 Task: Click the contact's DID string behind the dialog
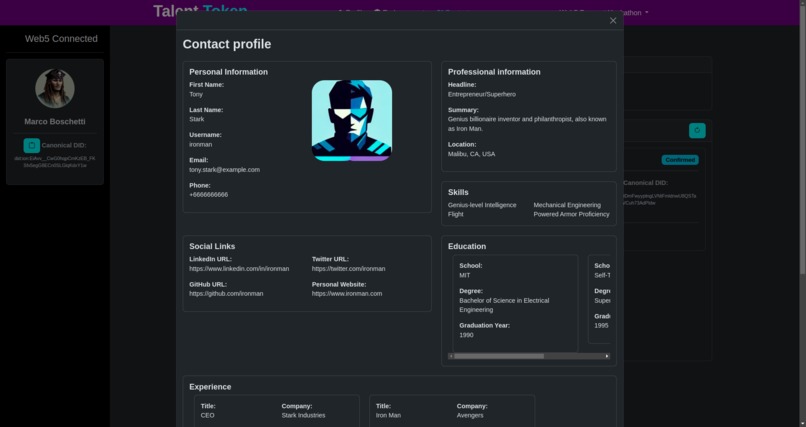tap(660, 199)
